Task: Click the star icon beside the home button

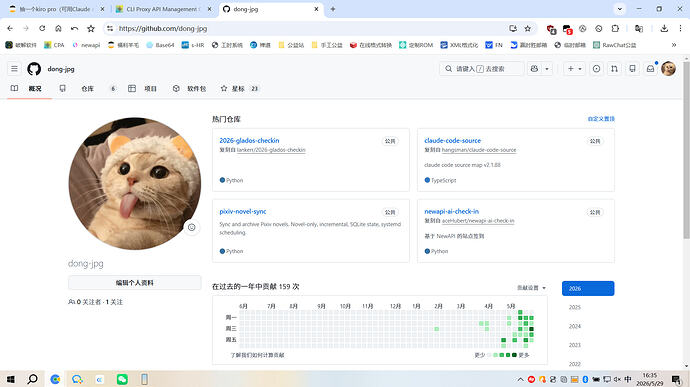Action: (x=91, y=28)
